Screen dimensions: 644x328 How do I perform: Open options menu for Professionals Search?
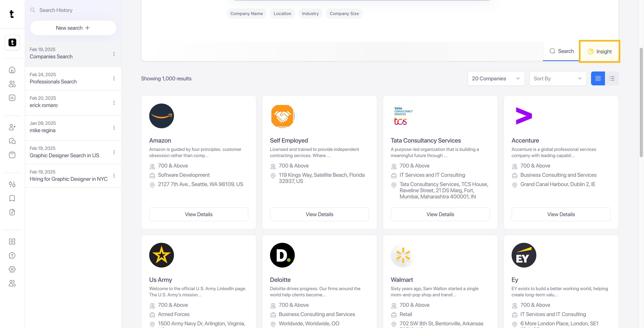(x=114, y=78)
